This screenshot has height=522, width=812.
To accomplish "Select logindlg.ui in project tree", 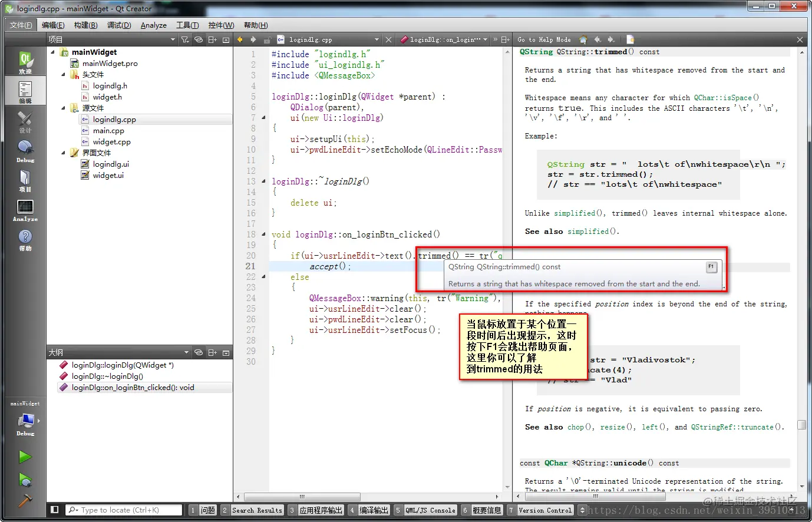I will [111, 164].
